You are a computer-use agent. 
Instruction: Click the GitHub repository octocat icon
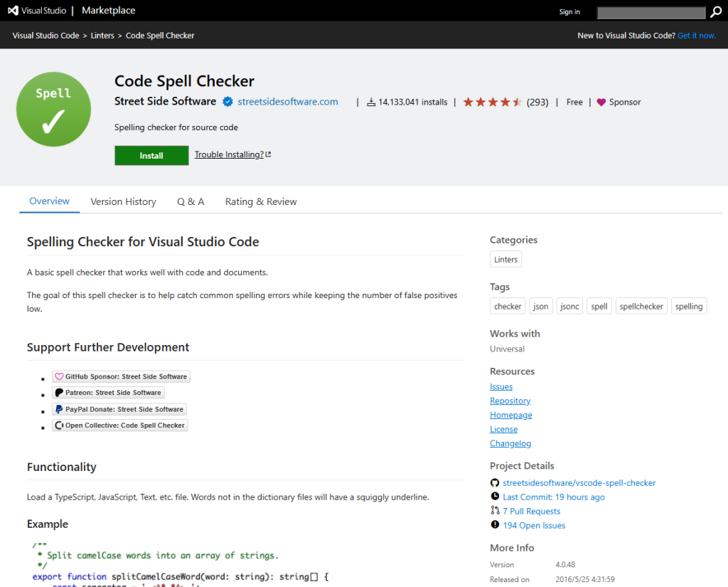pyautogui.click(x=495, y=483)
